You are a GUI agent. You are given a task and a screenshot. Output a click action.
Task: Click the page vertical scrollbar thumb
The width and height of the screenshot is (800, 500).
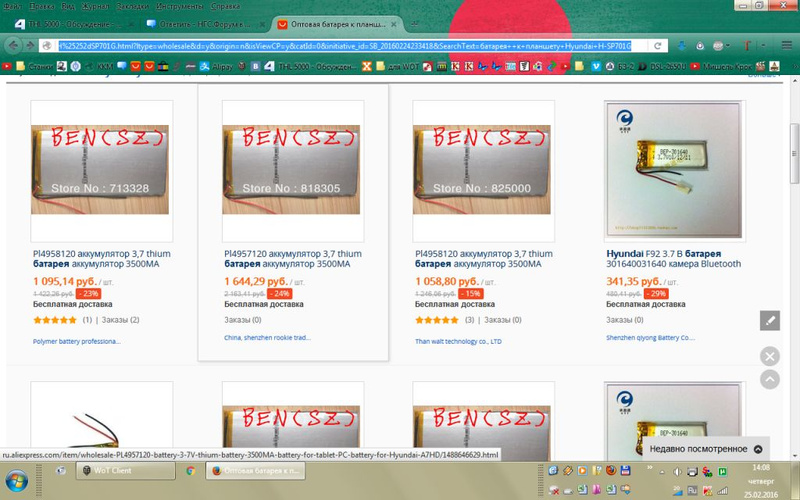[x=794, y=153]
